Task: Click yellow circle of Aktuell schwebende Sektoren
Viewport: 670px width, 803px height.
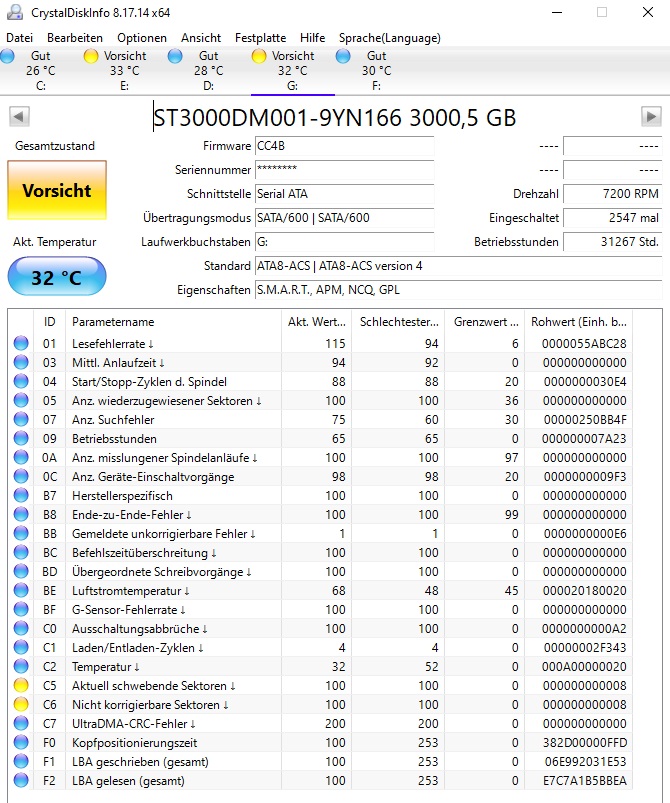Action: coord(21,685)
